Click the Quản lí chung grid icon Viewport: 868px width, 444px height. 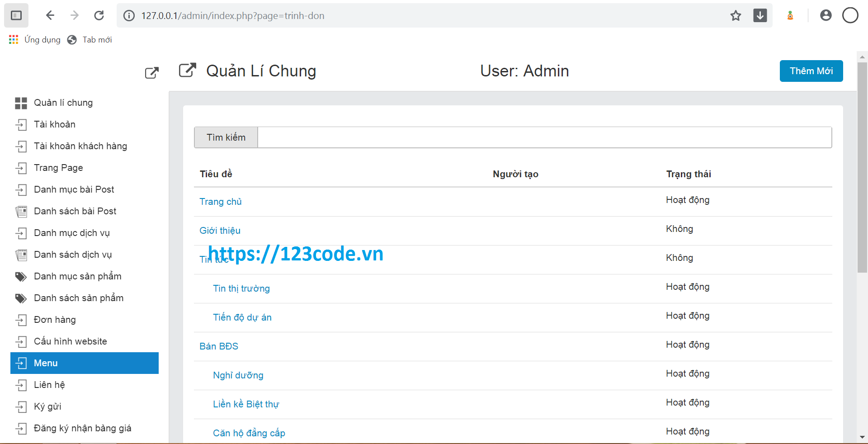21,103
